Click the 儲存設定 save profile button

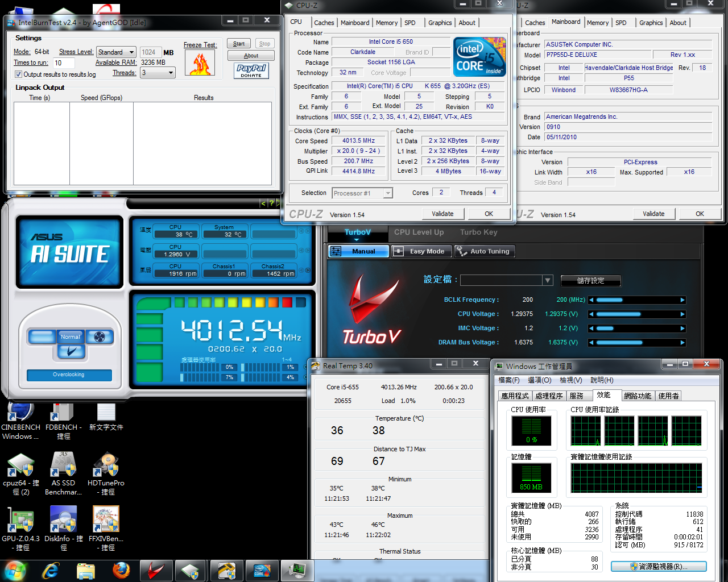coord(591,281)
